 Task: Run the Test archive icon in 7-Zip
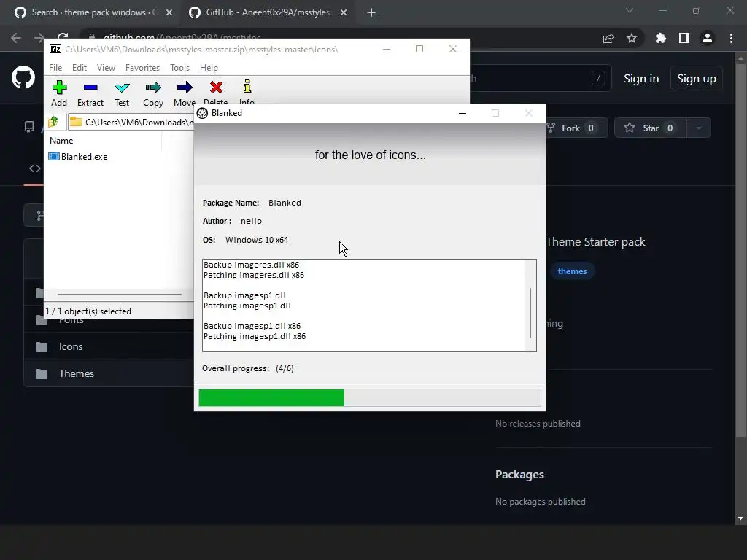[x=122, y=93]
